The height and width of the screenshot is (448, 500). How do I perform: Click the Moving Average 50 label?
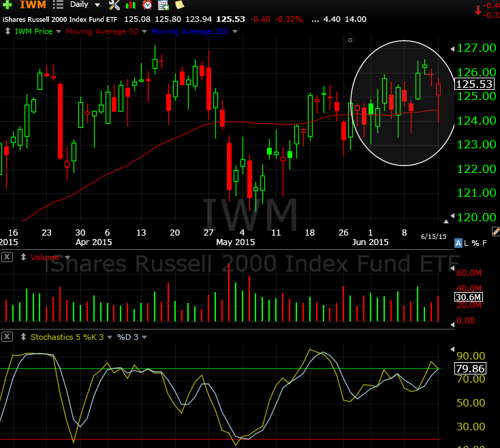point(102,31)
